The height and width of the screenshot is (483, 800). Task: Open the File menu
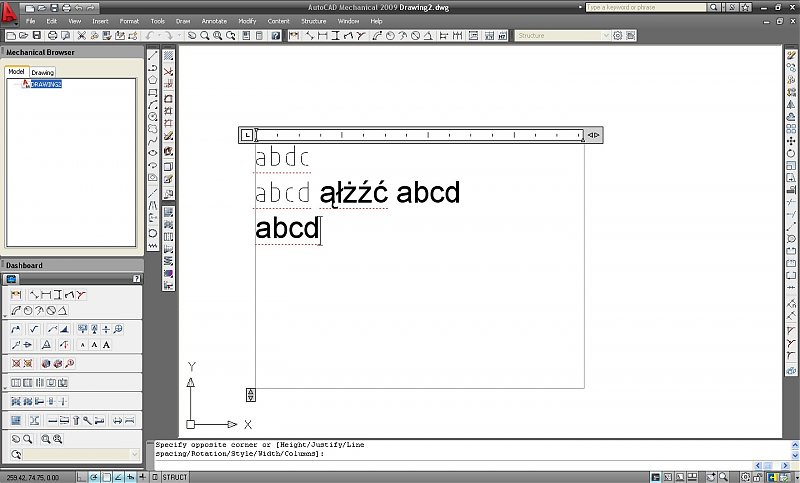[31, 21]
